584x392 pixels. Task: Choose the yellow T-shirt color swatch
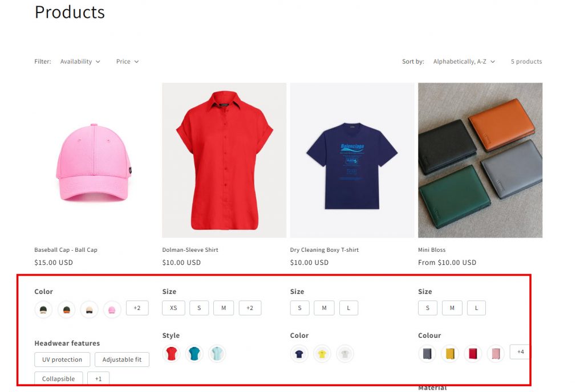pos(322,354)
